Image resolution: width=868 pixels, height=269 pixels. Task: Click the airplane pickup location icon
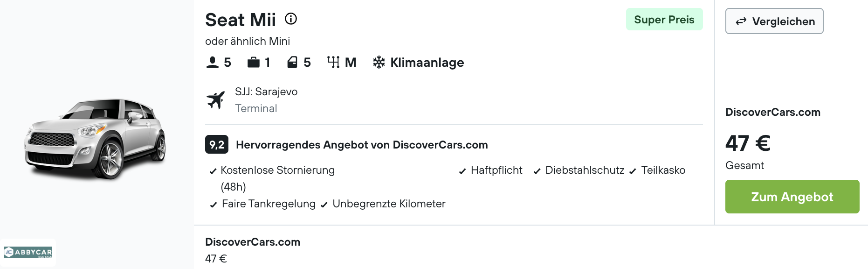215,99
